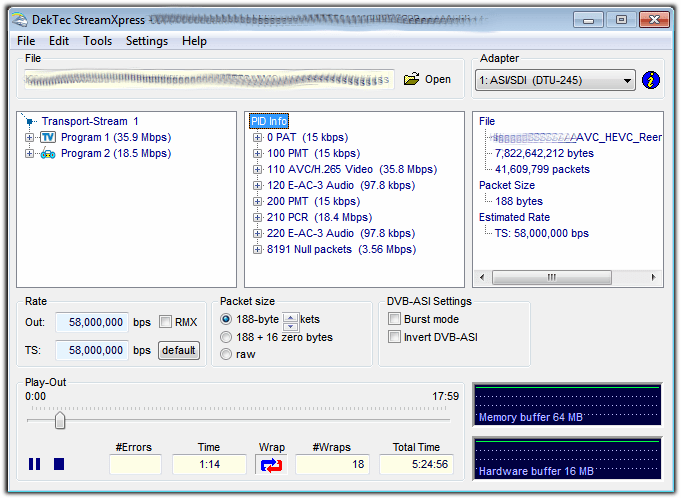This screenshot has width=681, height=498.
Task: Expand Program 2 in the stream tree
Action: click(x=29, y=154)
